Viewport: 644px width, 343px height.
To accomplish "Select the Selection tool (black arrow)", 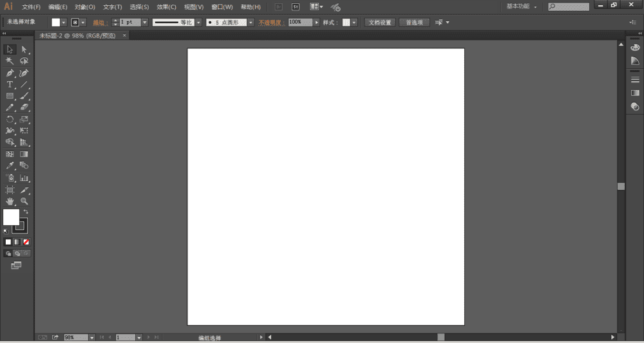I will pos(10,50).
